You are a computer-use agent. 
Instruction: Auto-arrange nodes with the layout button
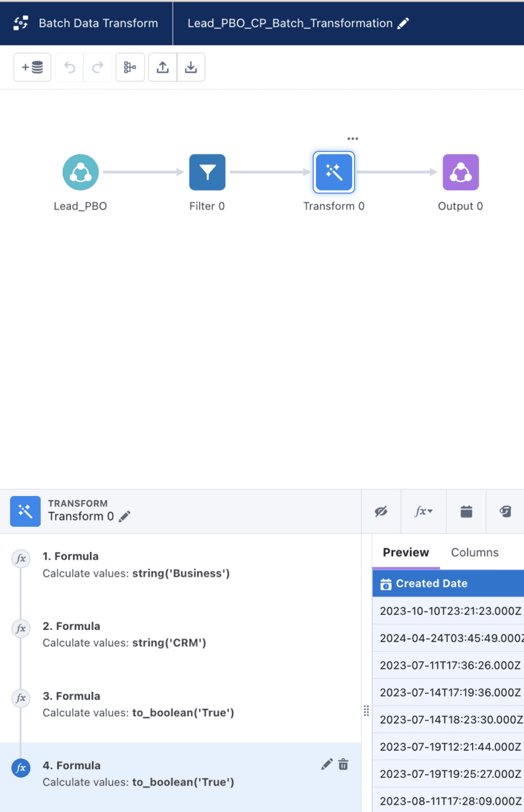click(x=130, y=68)
